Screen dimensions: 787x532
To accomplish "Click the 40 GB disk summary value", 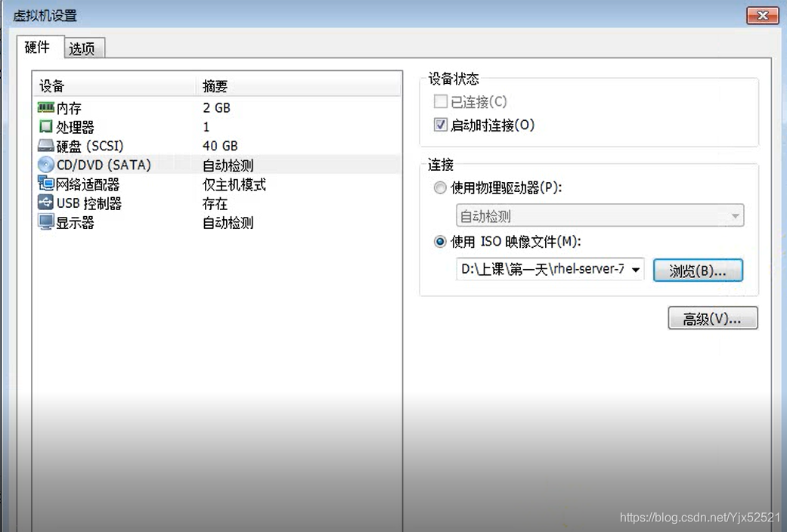I will (220, 146).
